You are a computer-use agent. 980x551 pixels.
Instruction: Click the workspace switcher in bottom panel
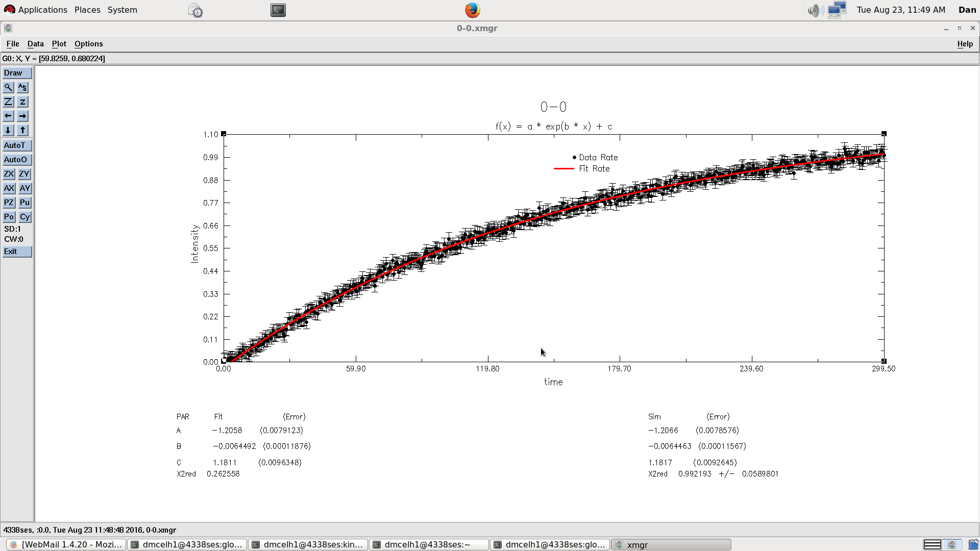942,544
